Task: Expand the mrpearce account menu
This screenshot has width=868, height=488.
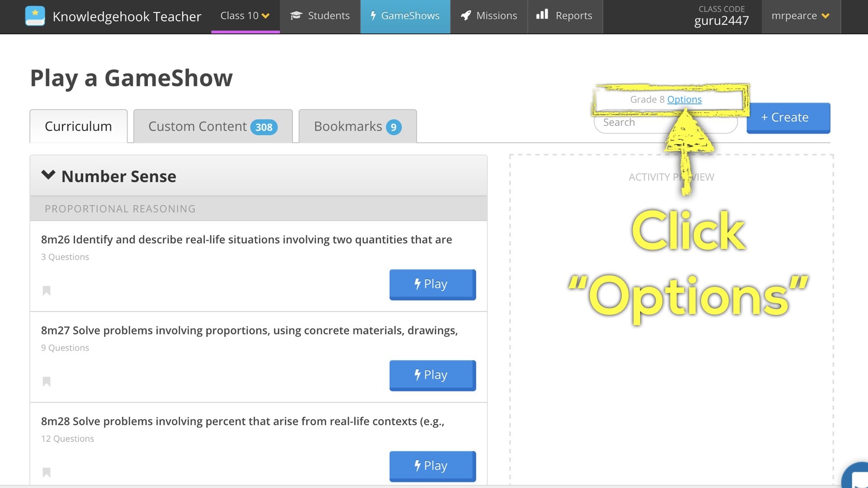Action: click(x=800, y=16)
